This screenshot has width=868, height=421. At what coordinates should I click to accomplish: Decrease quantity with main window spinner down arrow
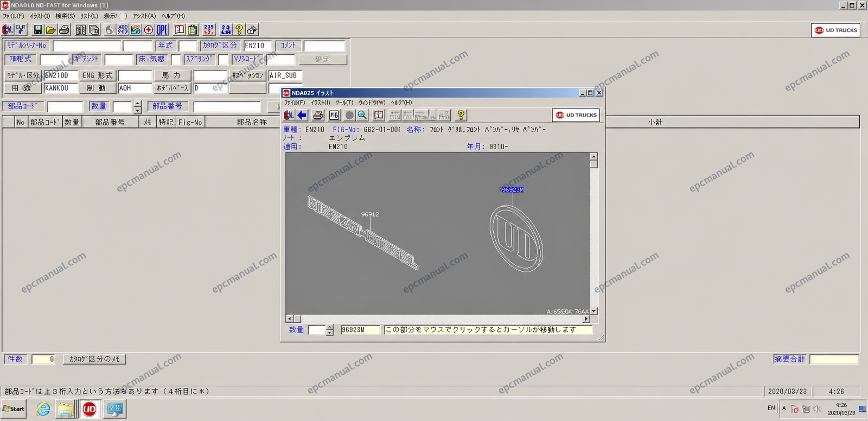pyautogui.click(x=138, y=110)
